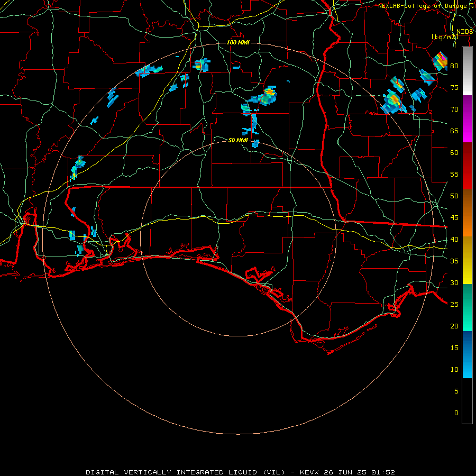Image resolution: width=476 pixels, height=476 pixels.
Task: Click the magenta-core storm cell beside the NIDS scale
Action: coord(440,61)
